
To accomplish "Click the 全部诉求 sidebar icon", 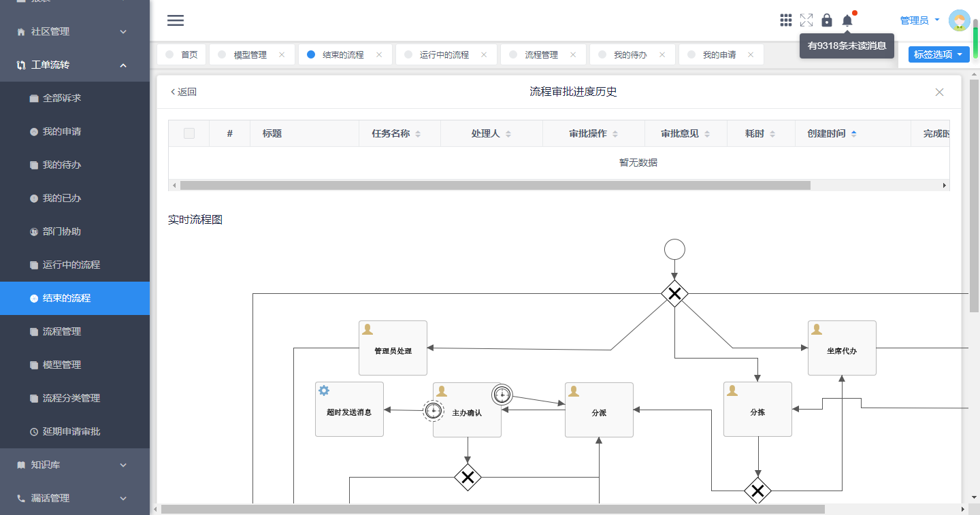I will (34, 99).
